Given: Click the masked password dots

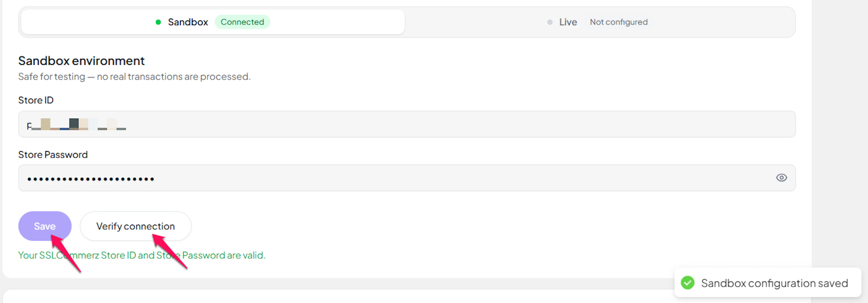Looking at the screenshot, I should coord(91,179).
